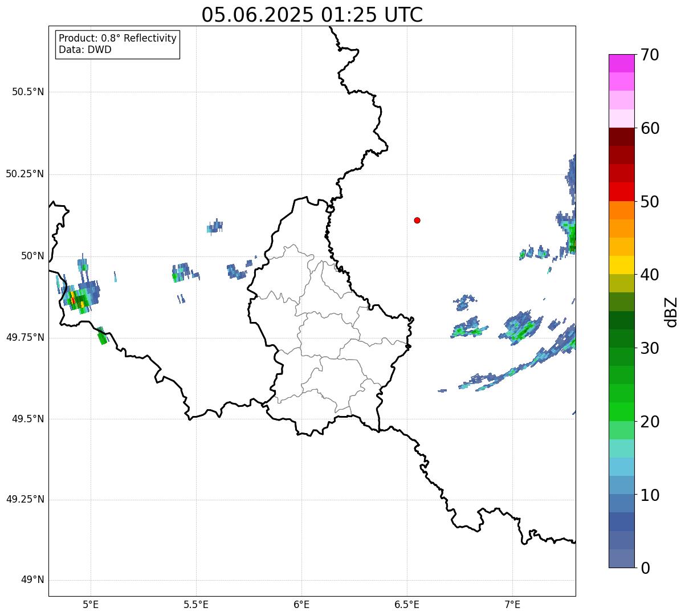Screen dimensions: 685x616
Task: Click the '49.5°N' latitude tick label
Action: [28, 419]
